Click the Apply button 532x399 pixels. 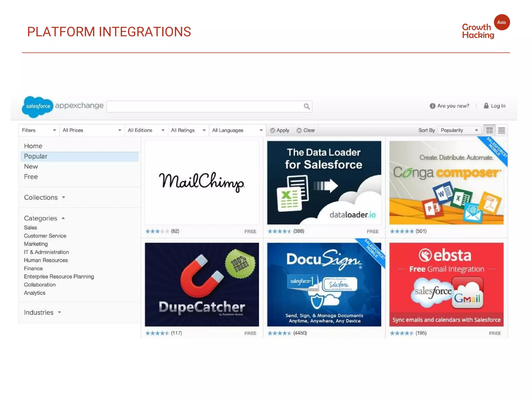pos(280,130)
